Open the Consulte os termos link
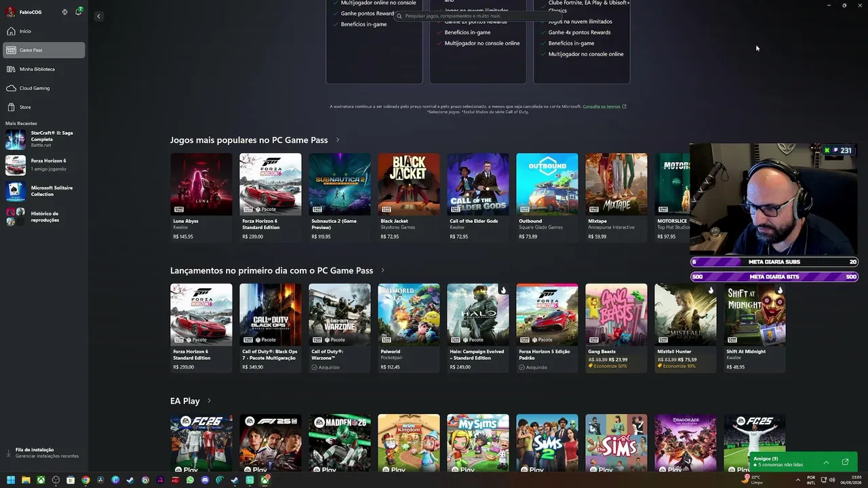Viewport: 868px width, 488px height. pos(604,106)
